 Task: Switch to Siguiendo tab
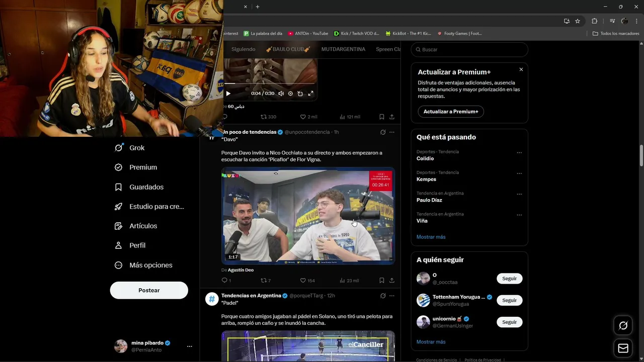[x=243, y=49]
